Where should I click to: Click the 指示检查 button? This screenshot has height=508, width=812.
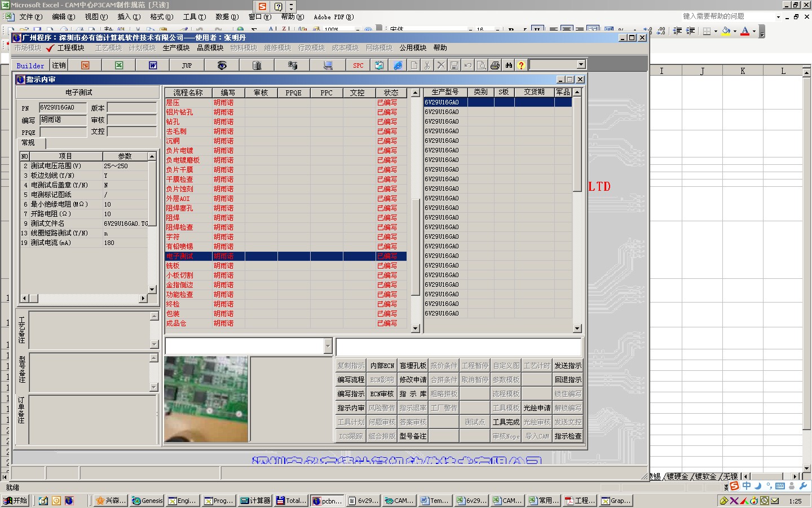click(x=568, y=436)
